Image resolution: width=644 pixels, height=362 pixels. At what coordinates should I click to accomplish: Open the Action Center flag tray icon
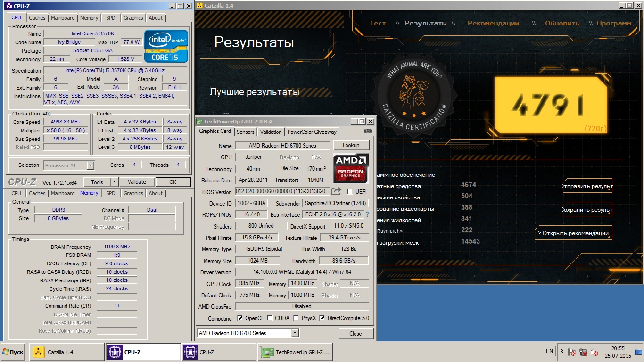click(x=571, y=352)
